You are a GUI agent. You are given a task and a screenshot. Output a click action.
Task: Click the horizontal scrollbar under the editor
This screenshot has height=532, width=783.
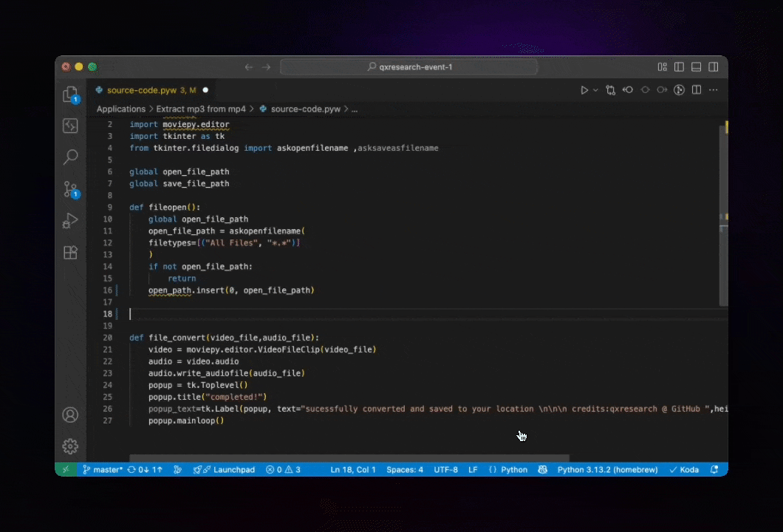349,458
